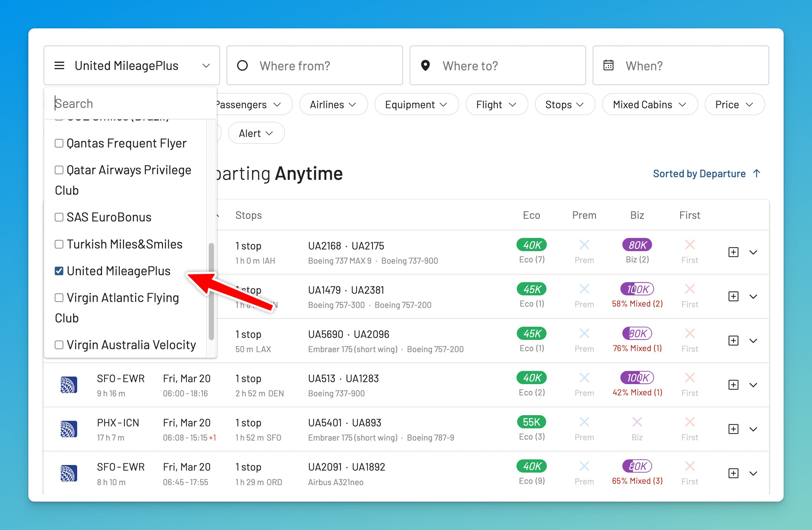This screenshot has width=812, height=530.
Task: Check Qantas Frequent Flyer
Action: (x=59, y=143)
